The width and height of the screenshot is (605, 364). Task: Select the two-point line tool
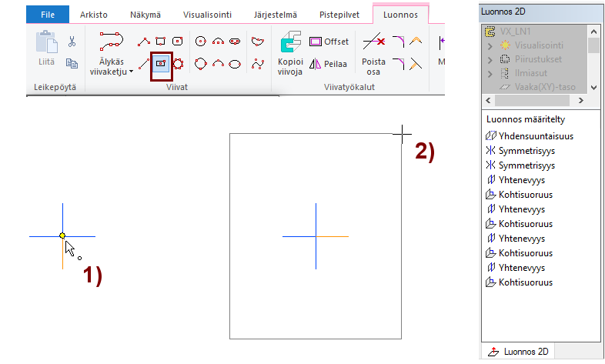(x=143, y=64)
